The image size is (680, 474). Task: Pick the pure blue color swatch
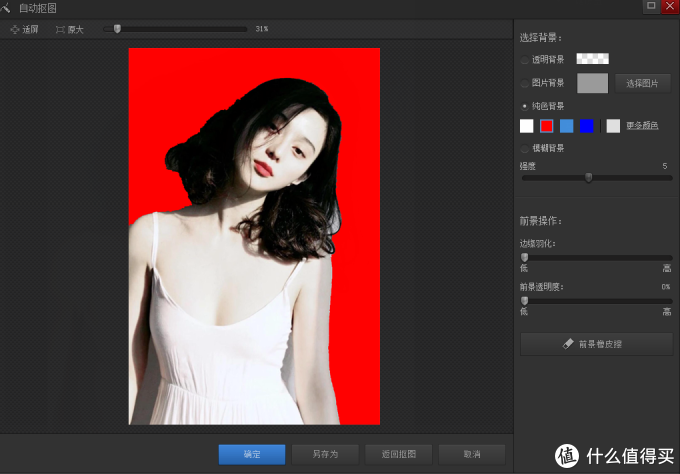tap(586, 126)
